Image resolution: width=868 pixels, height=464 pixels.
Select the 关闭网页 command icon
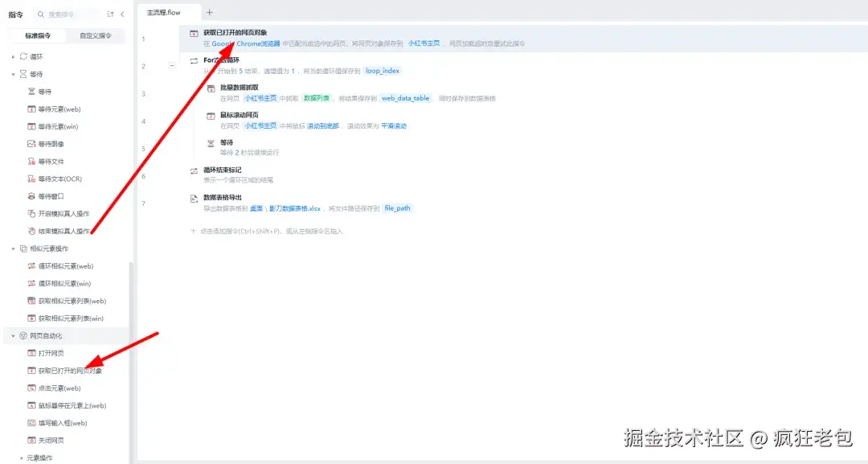tap(29, 440)
